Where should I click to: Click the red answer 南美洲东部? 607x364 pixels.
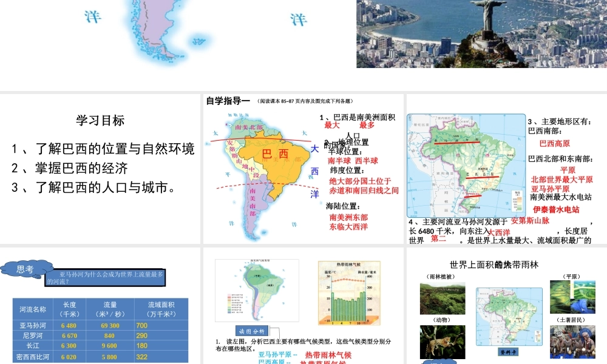click(x=348, y=217)
